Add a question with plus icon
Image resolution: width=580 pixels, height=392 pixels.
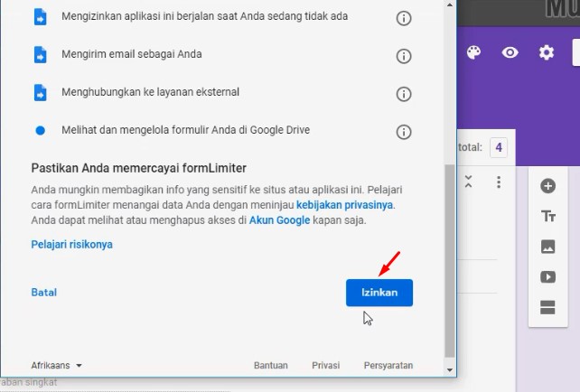[x=547, y=186]
